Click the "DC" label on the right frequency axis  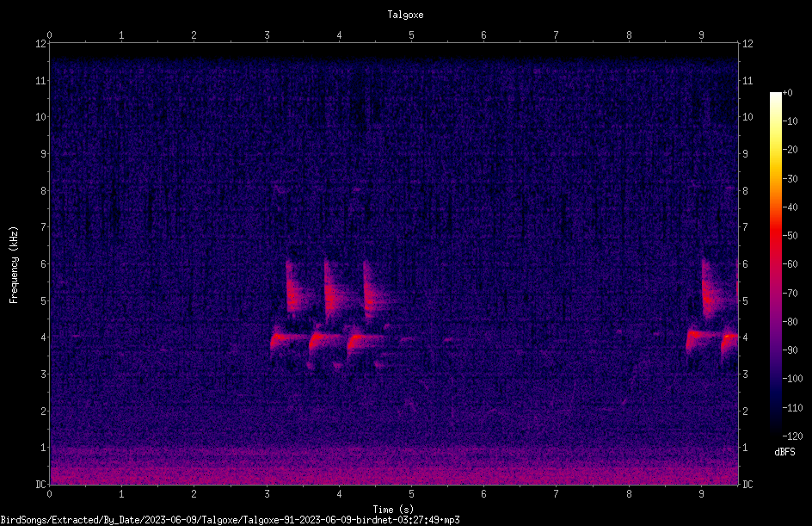click(x=747, y=485)
